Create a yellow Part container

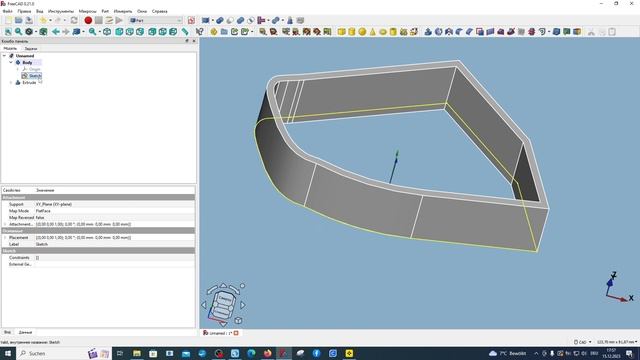click(x=213, y=31)
